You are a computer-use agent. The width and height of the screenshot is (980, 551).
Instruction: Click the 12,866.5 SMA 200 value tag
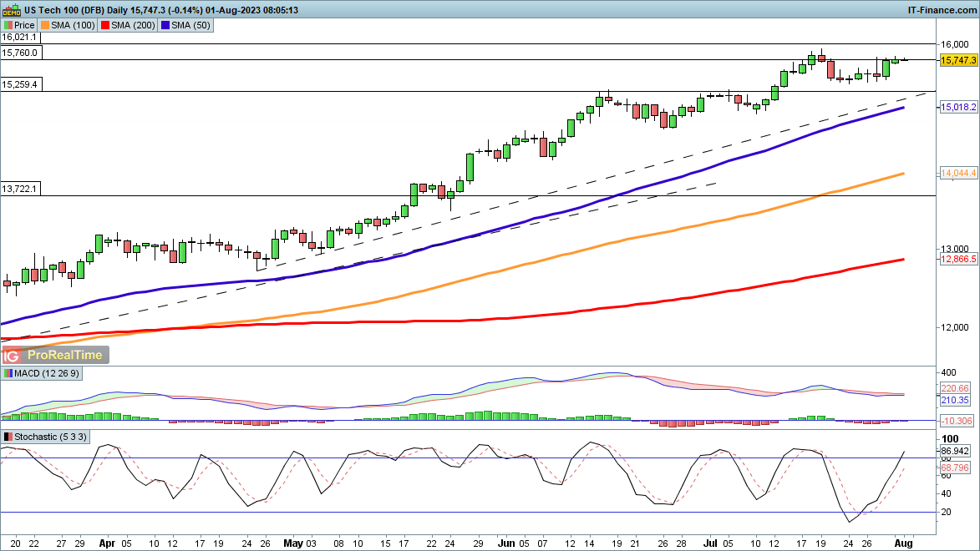pos(958,259)
